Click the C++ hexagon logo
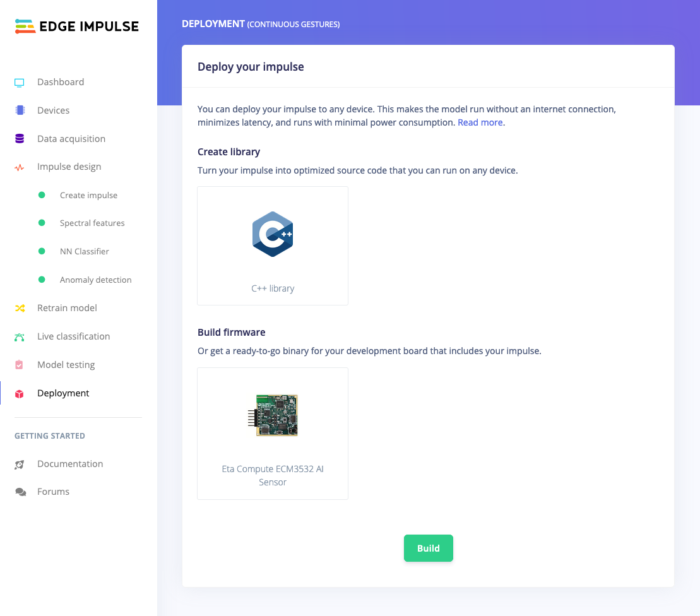The image size is (700, 616). coord(272,234)
